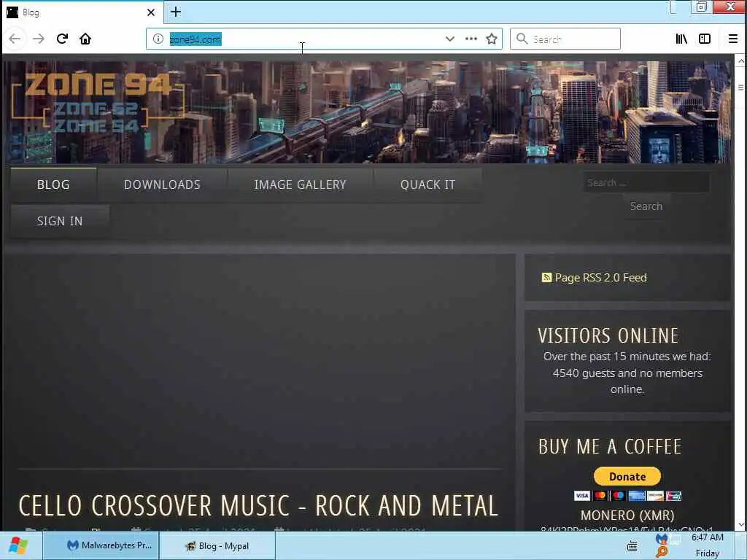Open Cello Crossover Music article title

tap(258, 506)
